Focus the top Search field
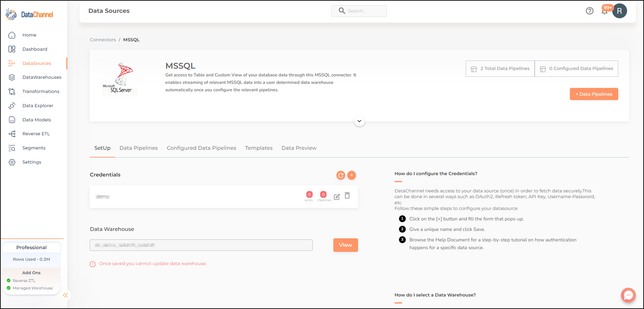Viewport: 644px width, 309px height. [359, 11]
